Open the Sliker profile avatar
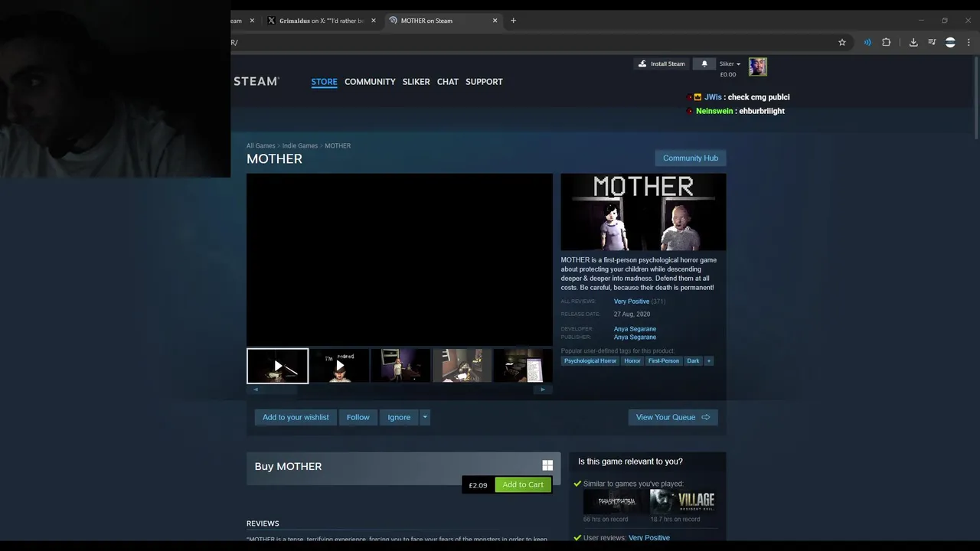980x551 pixels. coord(758,67)
